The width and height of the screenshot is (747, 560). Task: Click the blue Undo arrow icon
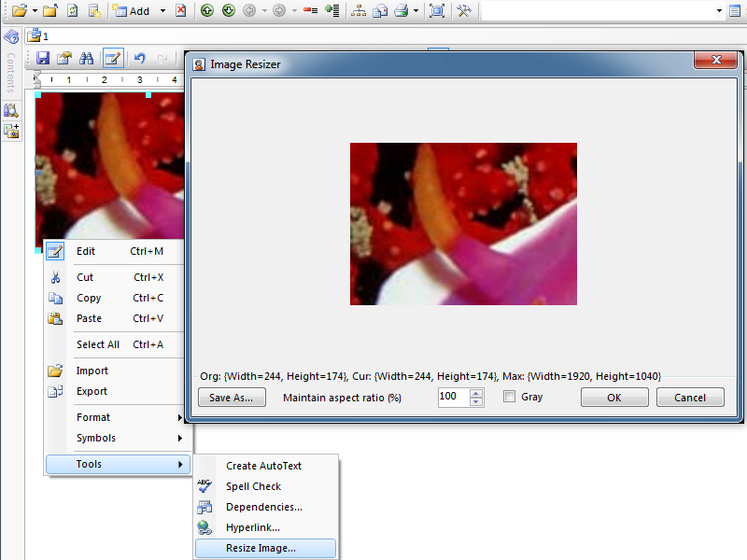(x=139, y=58)
